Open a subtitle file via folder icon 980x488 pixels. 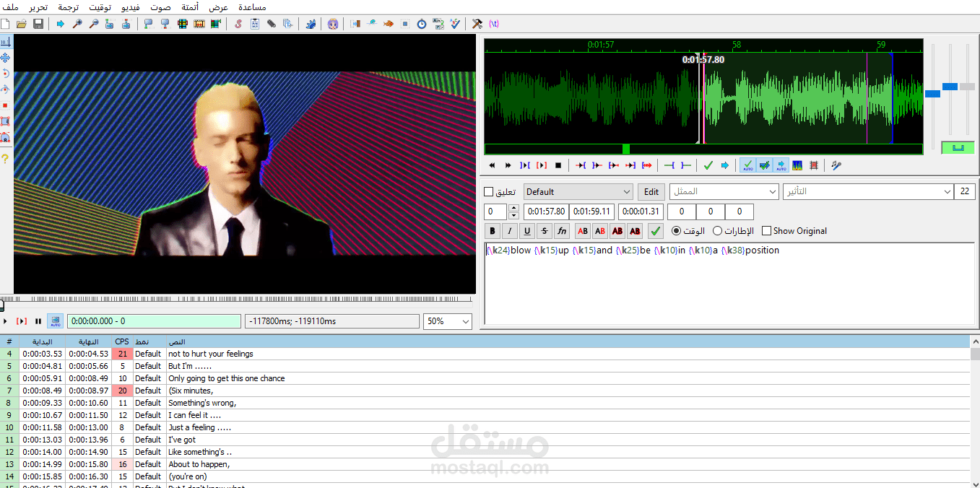(22, 24)
